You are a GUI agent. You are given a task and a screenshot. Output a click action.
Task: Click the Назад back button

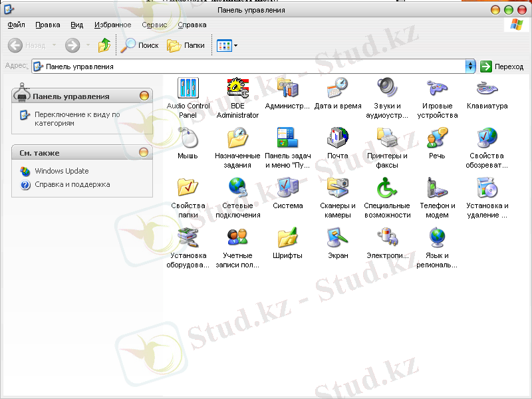pyautogui.click(x=27, y=45)
